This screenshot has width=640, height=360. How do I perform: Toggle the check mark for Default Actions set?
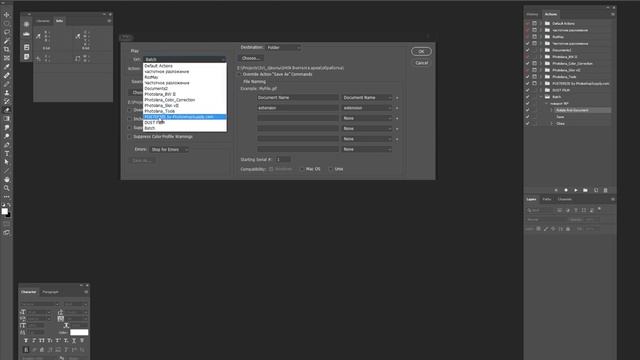(527, 24)
